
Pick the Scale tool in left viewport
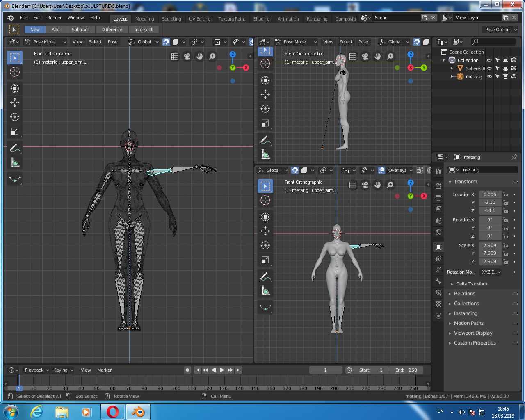coord(15,131)
